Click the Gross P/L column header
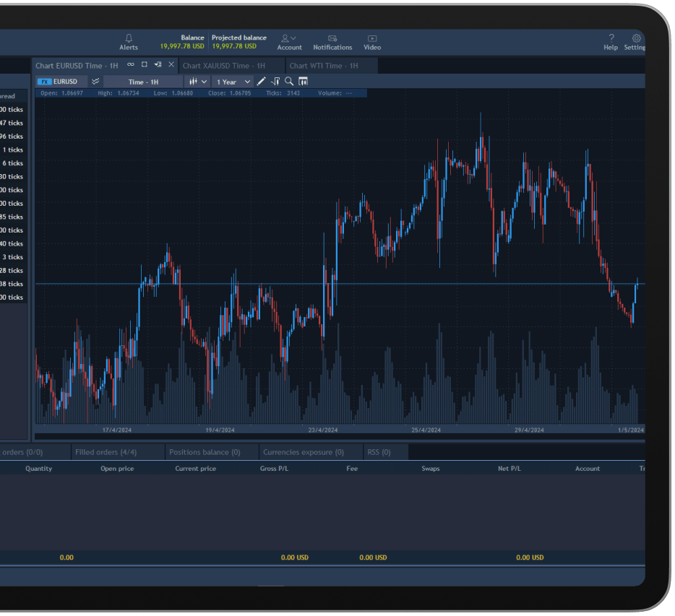This screenshot has width=675, height=616. (x=274, y=469)
